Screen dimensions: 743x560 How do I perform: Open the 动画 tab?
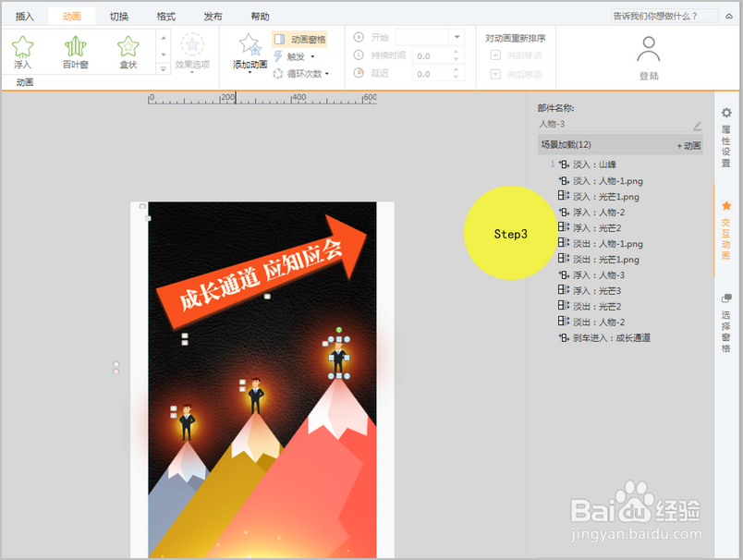pyautogui.click(x=71, y=17)
